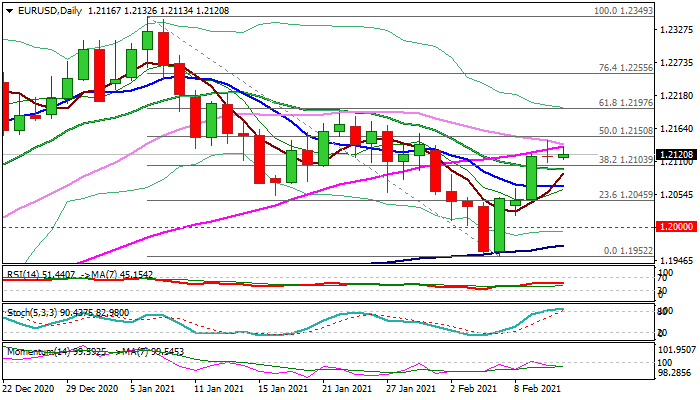
Task: Click the first red candle at the chart's left edge
Action: [x=3, y=105]
